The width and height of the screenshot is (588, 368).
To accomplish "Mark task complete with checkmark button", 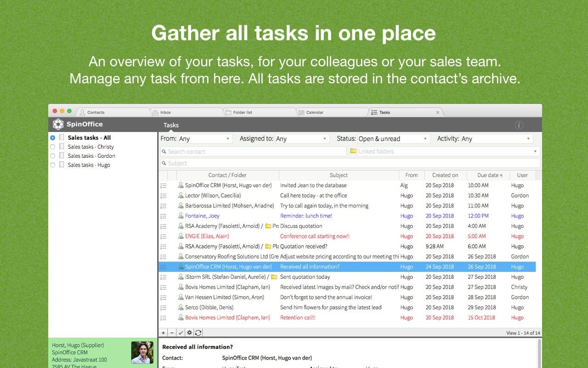I will [181, 333].
